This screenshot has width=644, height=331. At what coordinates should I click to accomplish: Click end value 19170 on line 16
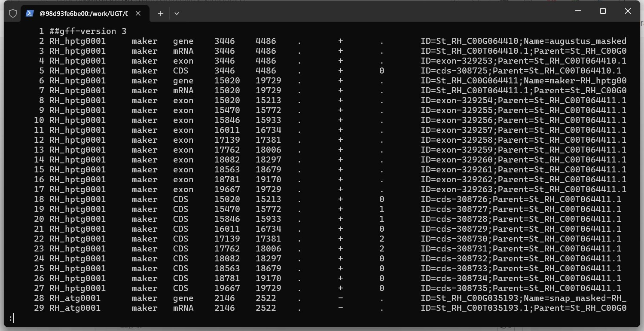coord(269,179)
